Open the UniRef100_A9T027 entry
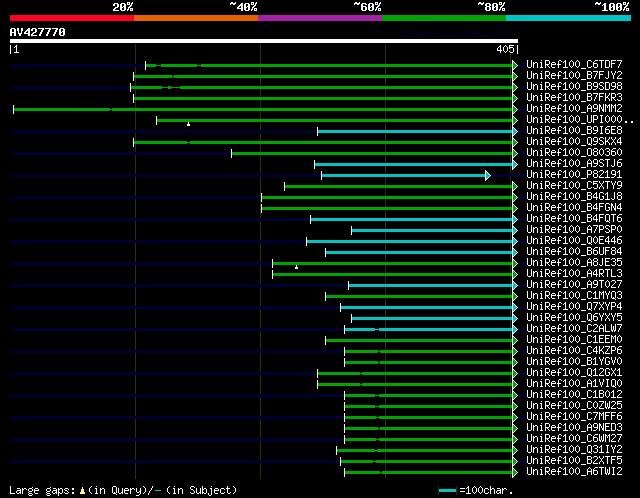The image size is (640, 498). (574, 285)
